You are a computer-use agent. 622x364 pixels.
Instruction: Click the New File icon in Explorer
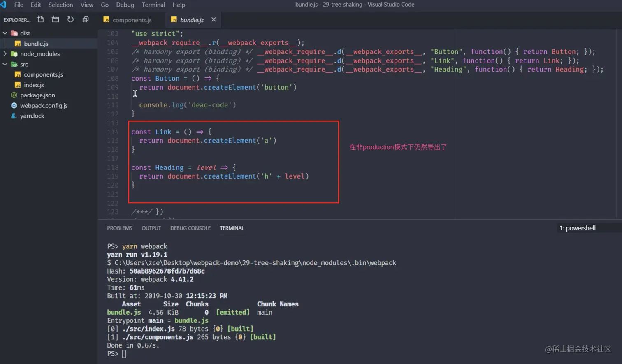pos(40,19)
